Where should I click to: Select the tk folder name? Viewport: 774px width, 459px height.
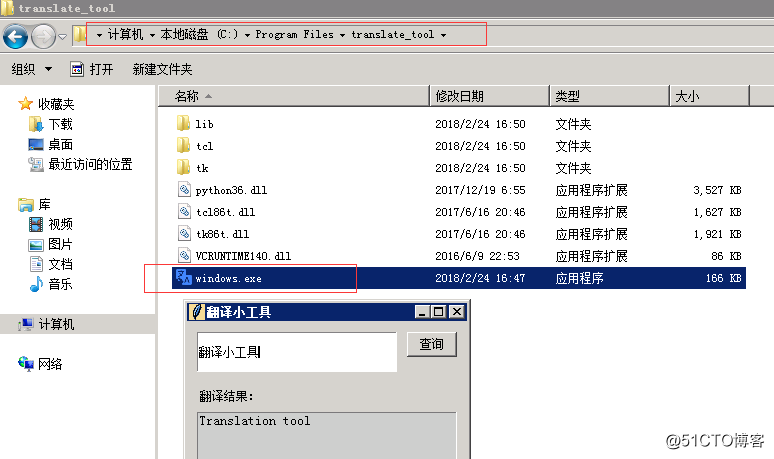pyautogui.click(x=202, y=168)
